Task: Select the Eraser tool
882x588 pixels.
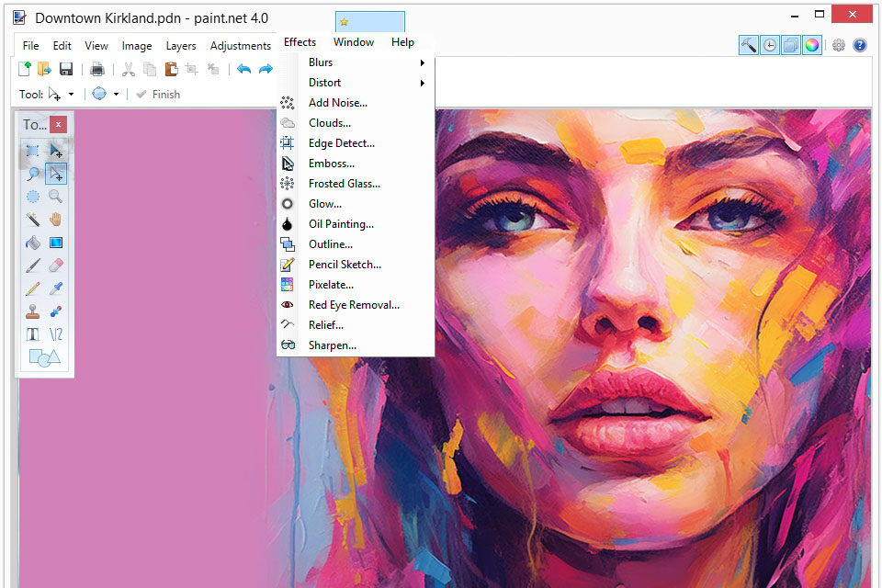Action: pos(56,266)
